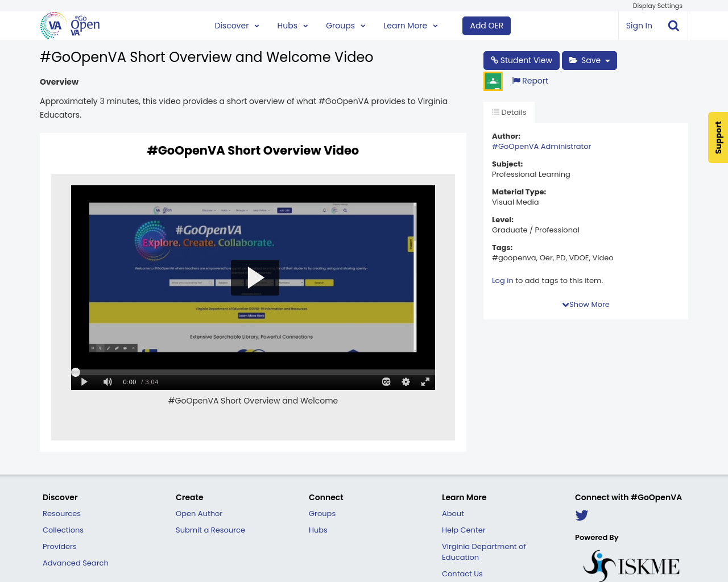728x582 pixels.
Task: Open Display Settings
Action: (x=657, y=5)
